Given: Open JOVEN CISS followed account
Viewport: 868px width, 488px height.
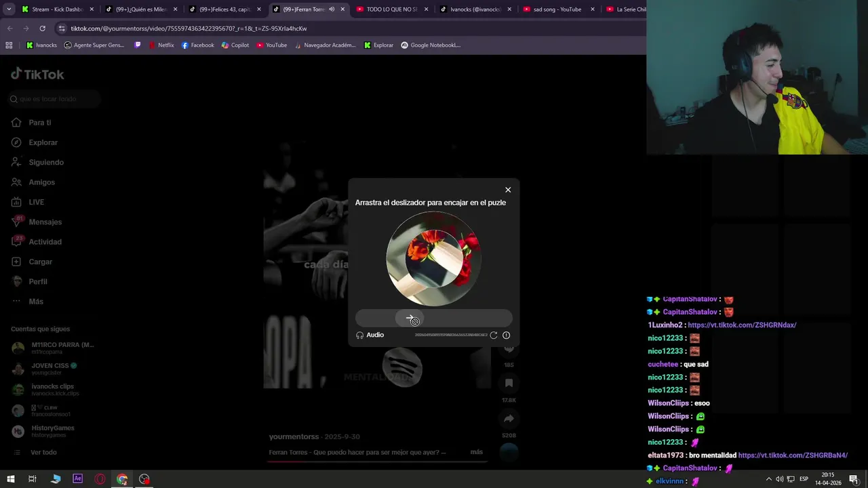Looking at the screenshot, I should point(45,369).
